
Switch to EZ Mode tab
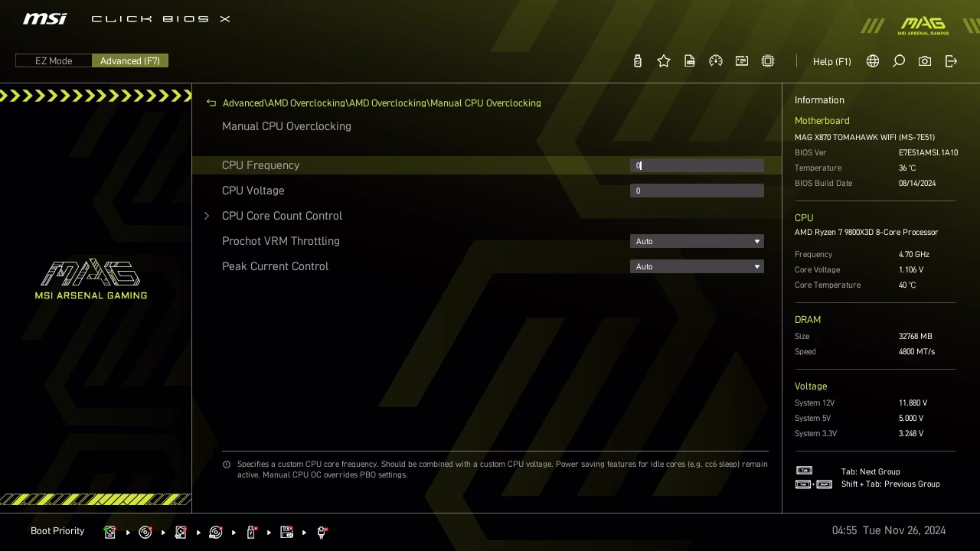[x=54, y=61]
